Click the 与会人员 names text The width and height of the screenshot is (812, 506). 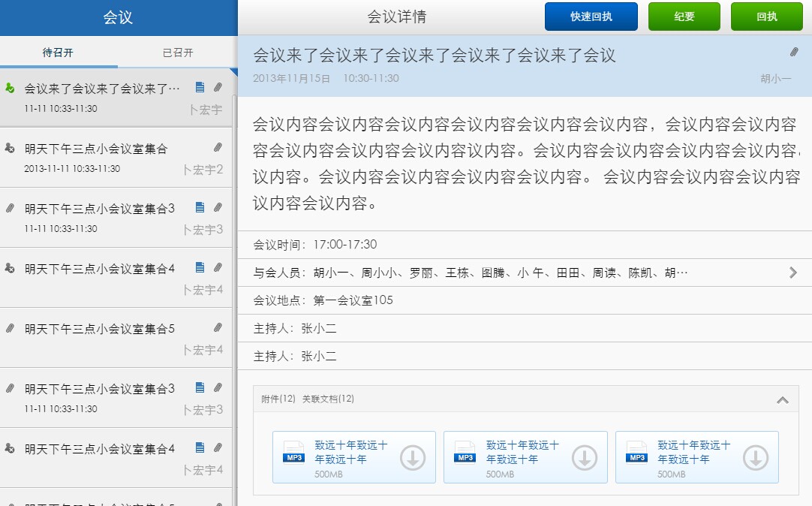(501, 273)
